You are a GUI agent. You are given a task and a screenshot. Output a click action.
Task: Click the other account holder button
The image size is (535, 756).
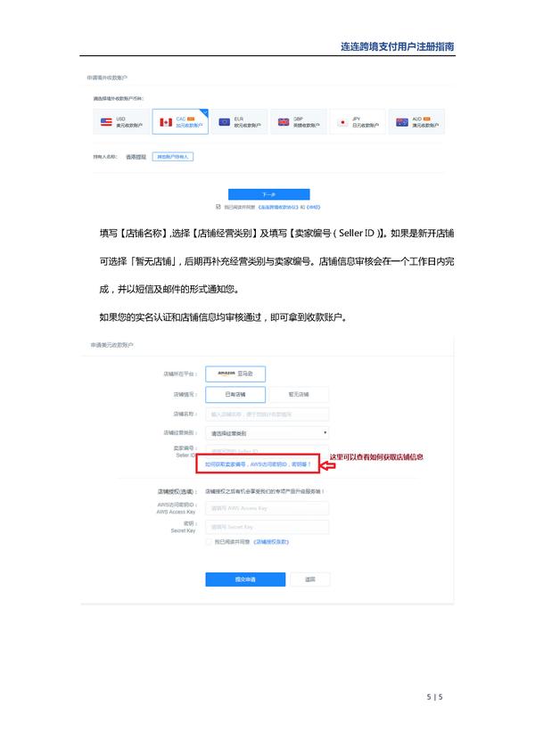pos(173,157)
